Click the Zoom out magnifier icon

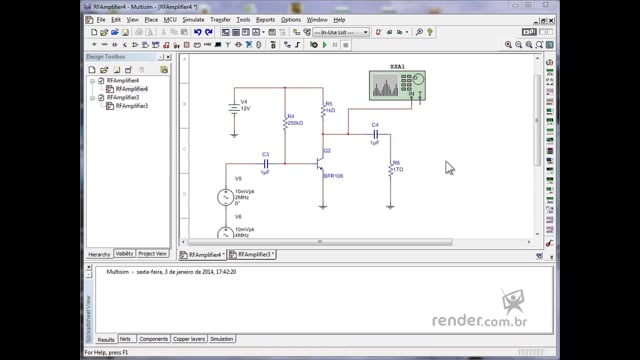[x=518, y=45]
